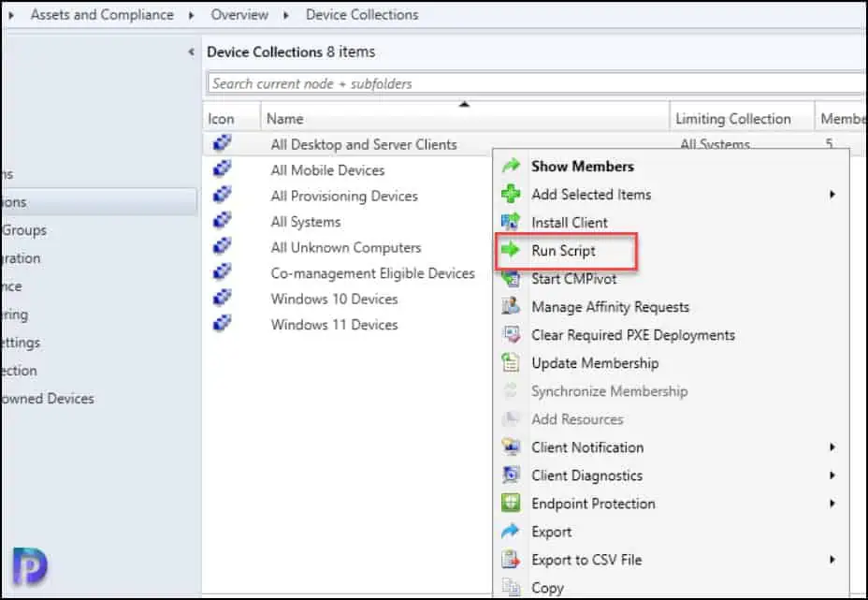
Task: Open the owned Devices navigation item
Action: tap(47, 399)
